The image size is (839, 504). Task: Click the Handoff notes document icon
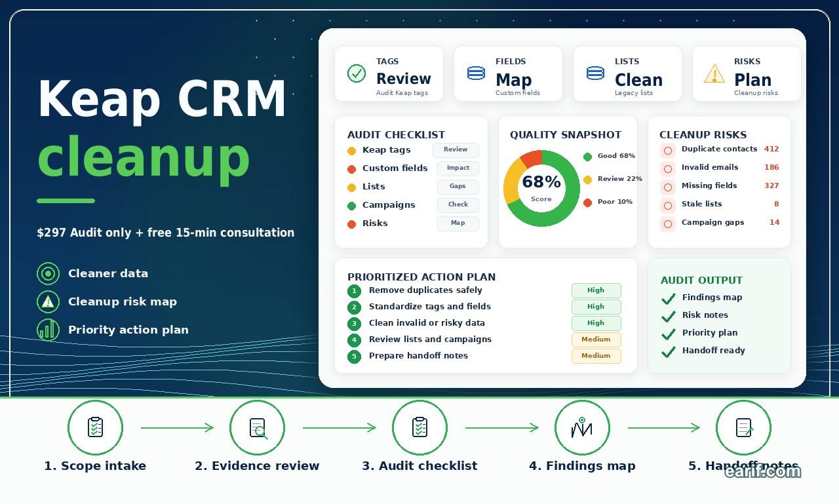click(x=743, y=428)
